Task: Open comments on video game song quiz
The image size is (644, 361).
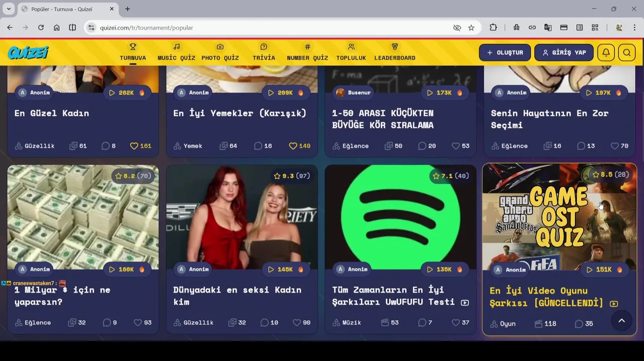Action: [x=584, y=324]
